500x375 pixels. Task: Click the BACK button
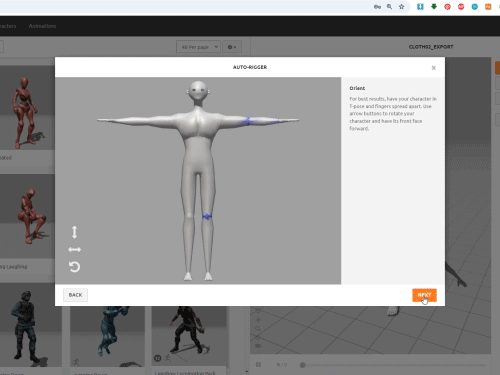75,295
